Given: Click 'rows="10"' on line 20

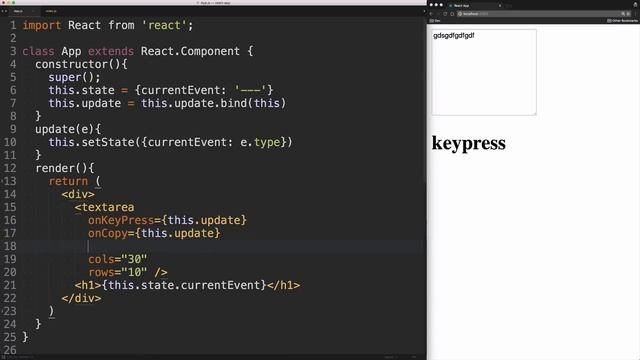Looking at the screenshot, I should [x=118, y=272].
